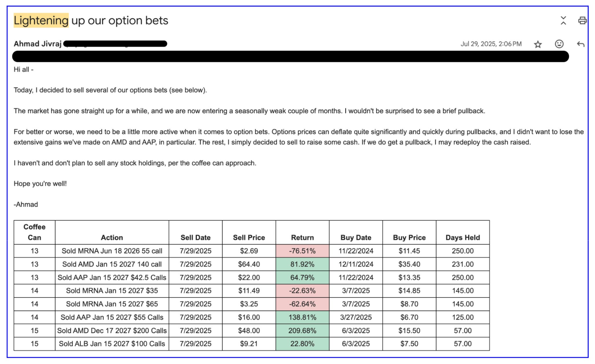
Task: Click the Return column header
Action: click(x=302, y=238)
